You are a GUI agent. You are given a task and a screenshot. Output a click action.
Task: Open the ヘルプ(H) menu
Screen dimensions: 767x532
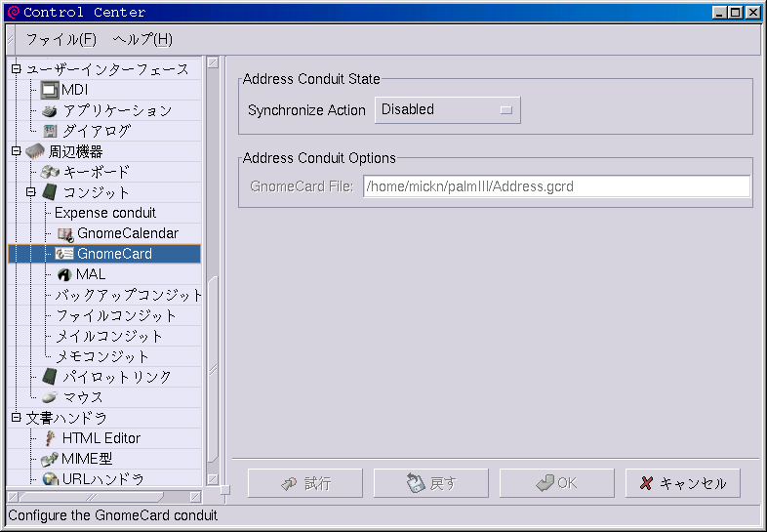click(x=142, y=39)
